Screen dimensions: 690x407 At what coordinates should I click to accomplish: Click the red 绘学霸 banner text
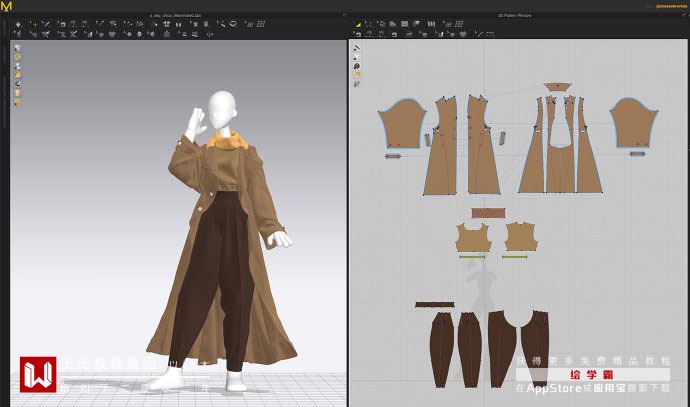click(590, 375)
